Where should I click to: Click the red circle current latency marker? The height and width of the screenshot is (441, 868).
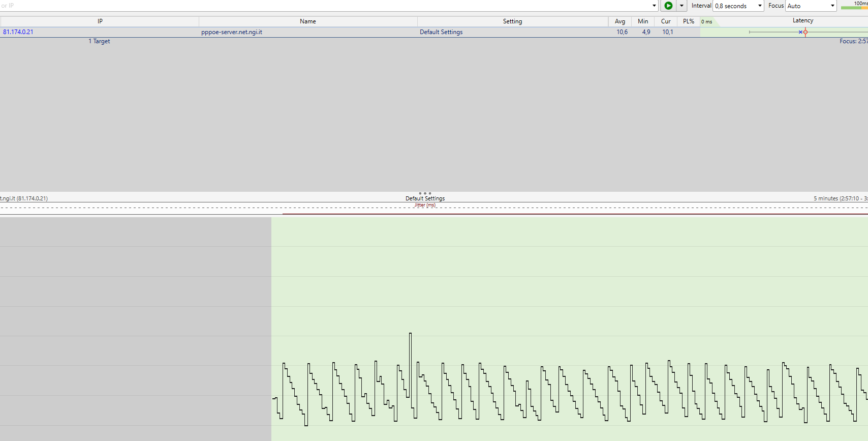click(x=805, y=32)
